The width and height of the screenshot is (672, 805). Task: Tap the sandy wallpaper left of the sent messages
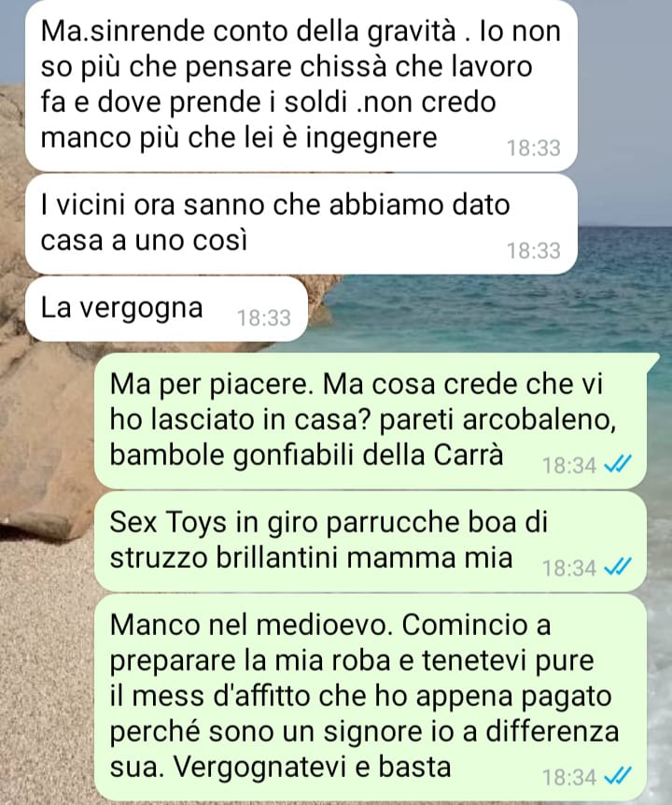pyautogui.click(x=46, y=668)
